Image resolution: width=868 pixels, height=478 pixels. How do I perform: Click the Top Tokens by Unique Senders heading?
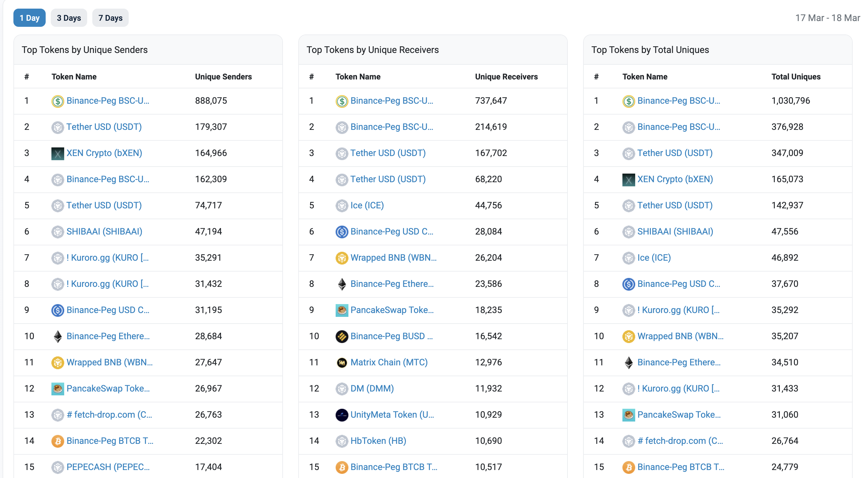pyautogui.click(x=85, y=50)
